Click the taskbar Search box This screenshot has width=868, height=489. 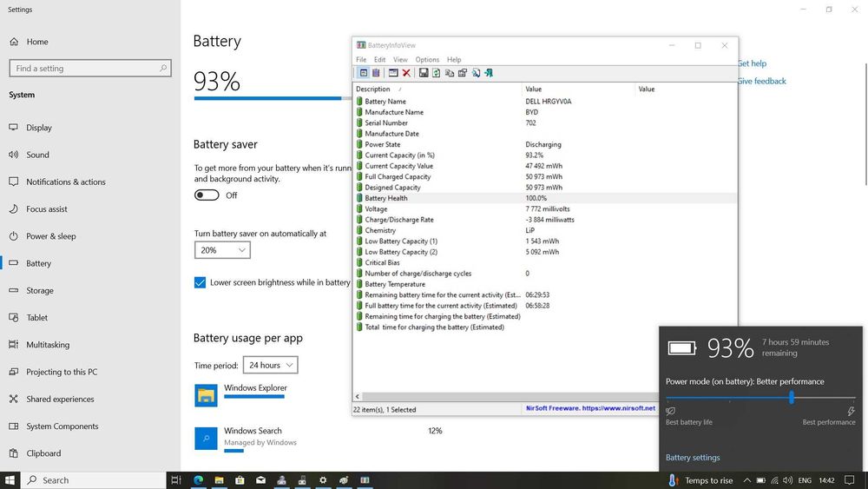pos(94,480)
